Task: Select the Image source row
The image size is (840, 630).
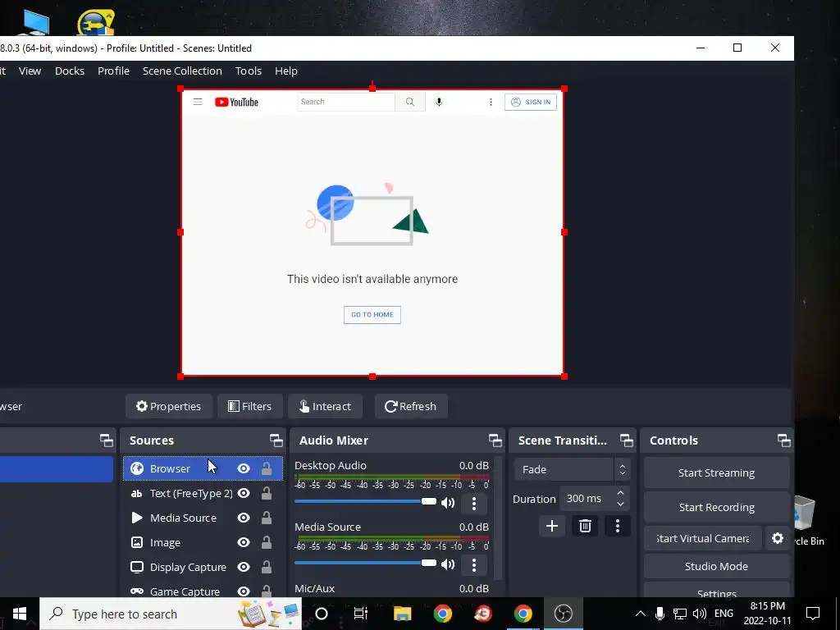Action: [203, 543]
